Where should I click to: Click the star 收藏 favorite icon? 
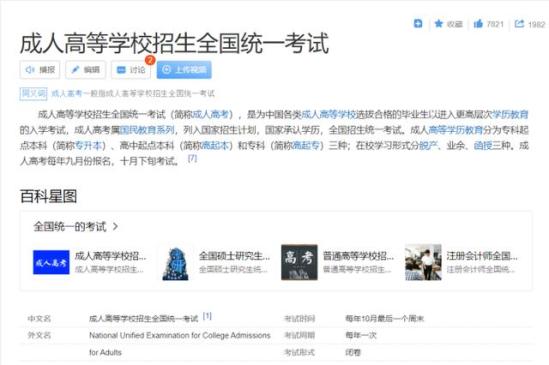pos(438,23)
